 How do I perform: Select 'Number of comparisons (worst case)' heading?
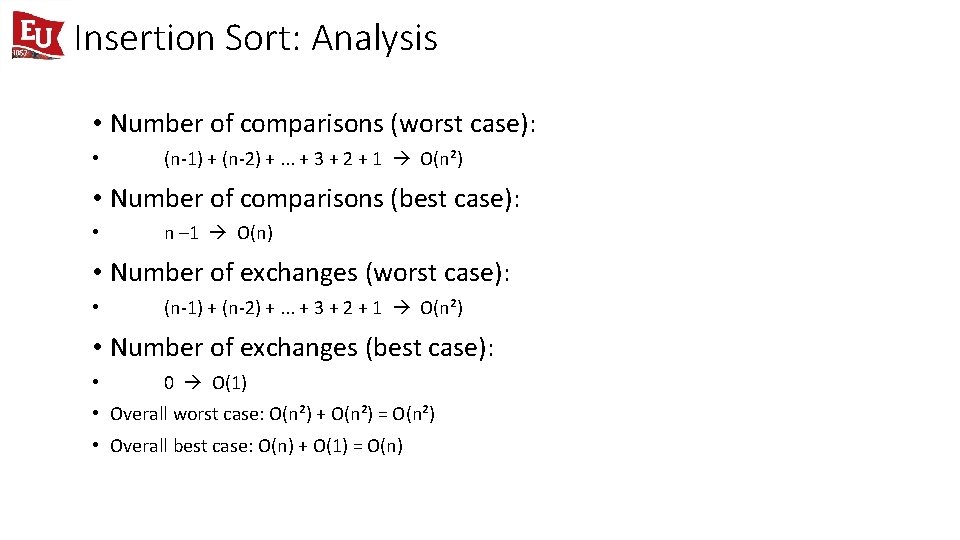click(x=323, y=124)
